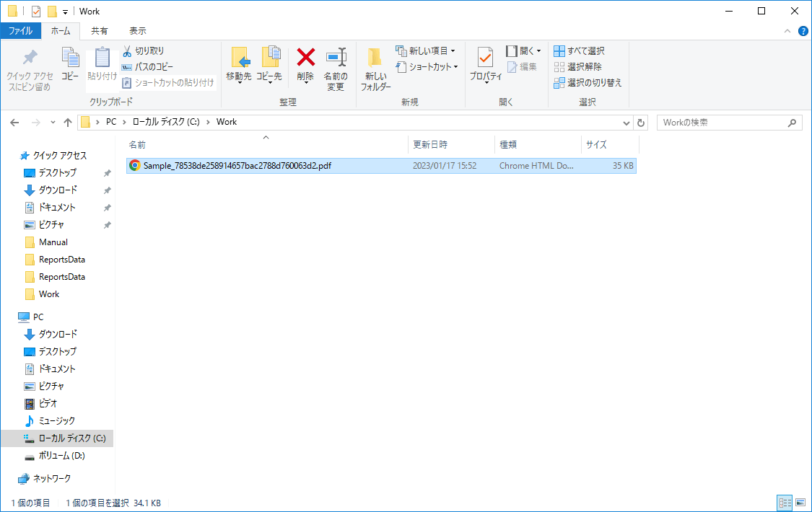The image size is (812, 512).
Task: Open the 移動先 (Move to) dropdown
Action: (239, 66)
